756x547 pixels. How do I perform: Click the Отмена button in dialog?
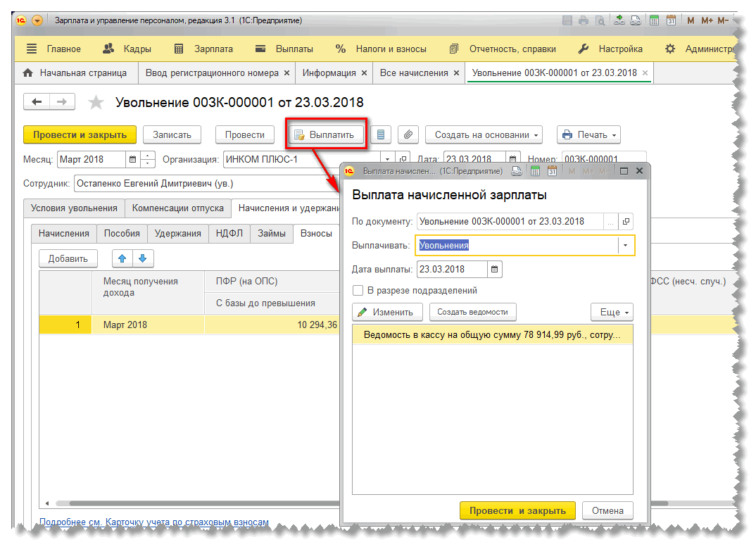607,510
